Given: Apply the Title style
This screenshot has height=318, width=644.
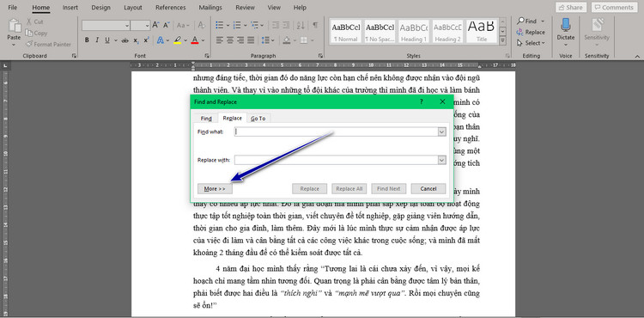Looking at the screenshot, I should (x=482, y=32).
